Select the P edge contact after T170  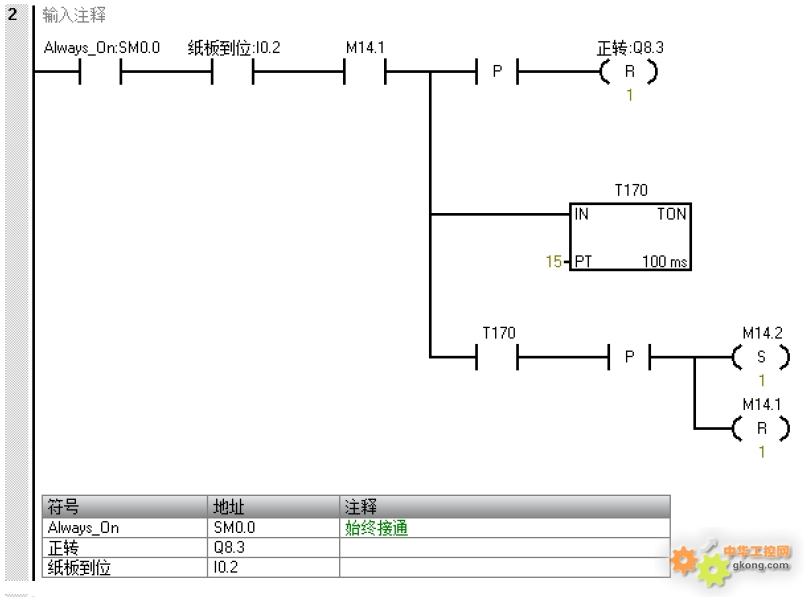(629, 357)
